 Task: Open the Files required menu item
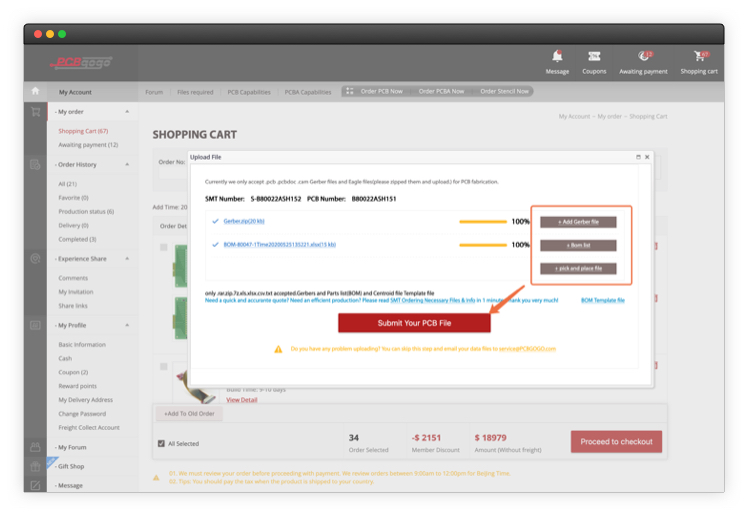point(195,92)
